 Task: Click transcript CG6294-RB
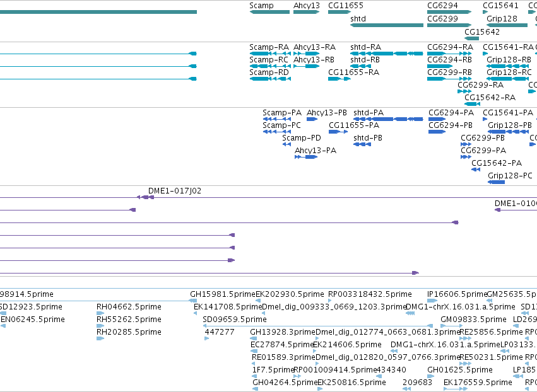pos(440,66)
